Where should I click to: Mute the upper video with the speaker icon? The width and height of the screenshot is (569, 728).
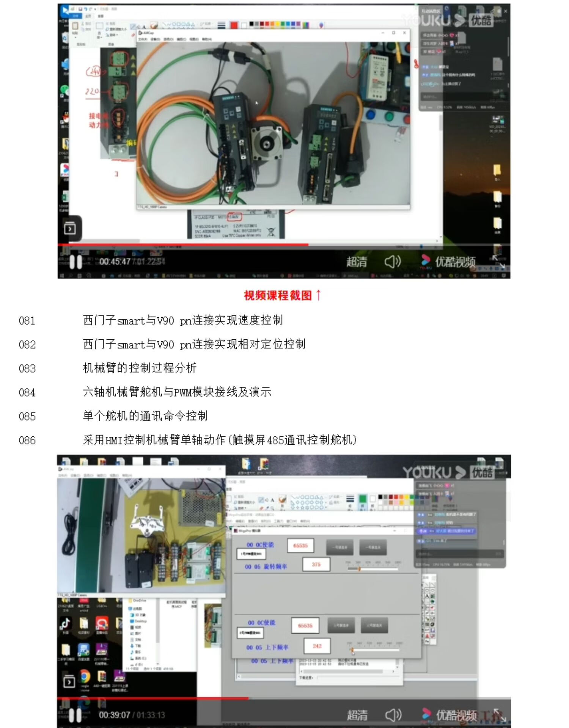tap(392, 262)
